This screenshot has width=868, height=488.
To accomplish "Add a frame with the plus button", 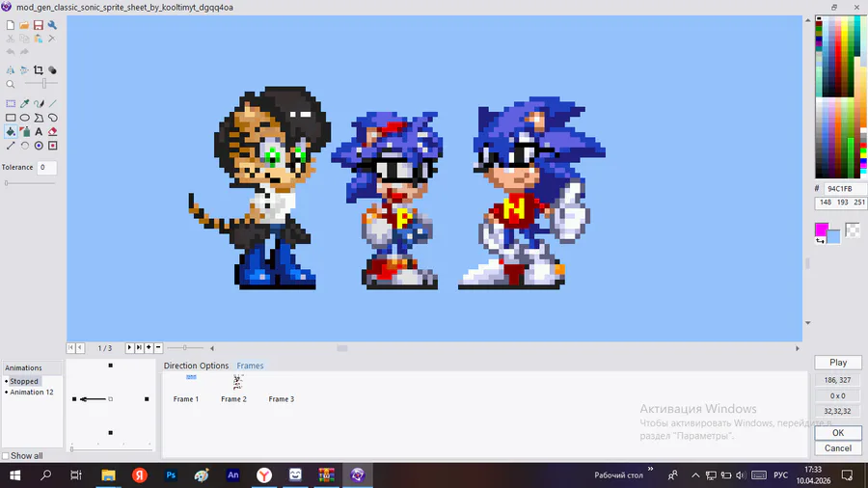I will [x=149, y=347].
